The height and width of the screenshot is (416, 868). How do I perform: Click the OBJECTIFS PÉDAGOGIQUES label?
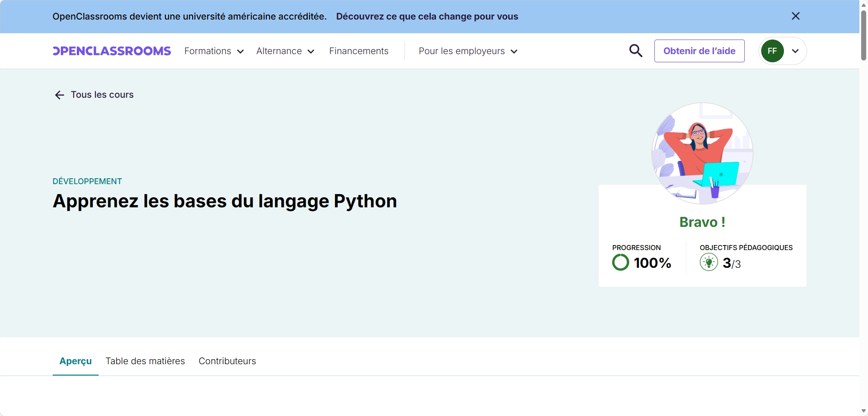coord(746,248)
